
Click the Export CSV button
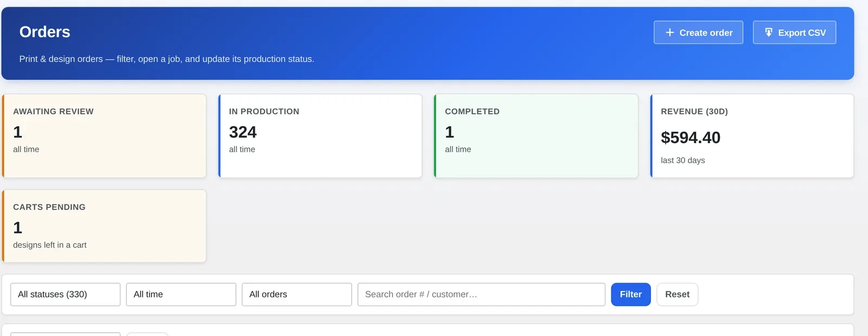point(794,33)
